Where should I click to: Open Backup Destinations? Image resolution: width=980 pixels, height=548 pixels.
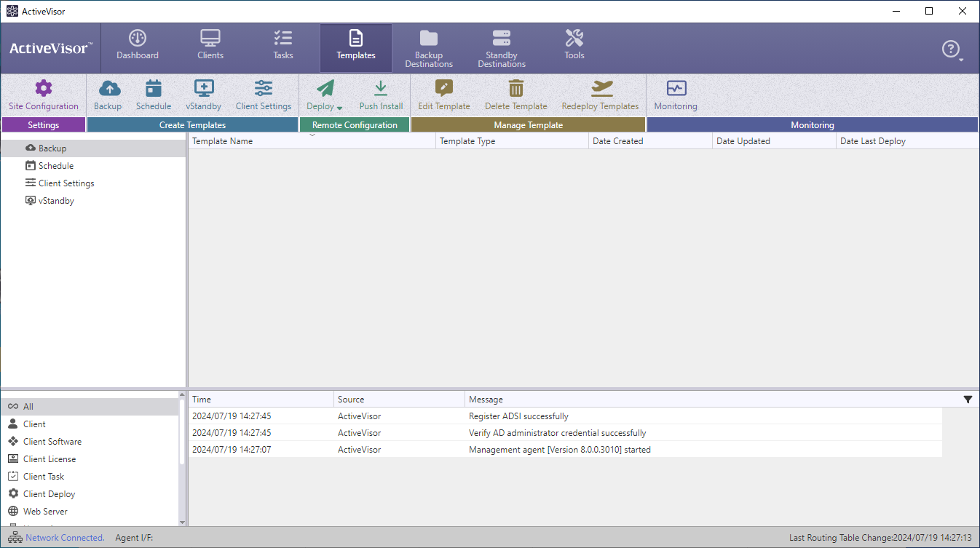pyautogui.click(x=429, y=47)
